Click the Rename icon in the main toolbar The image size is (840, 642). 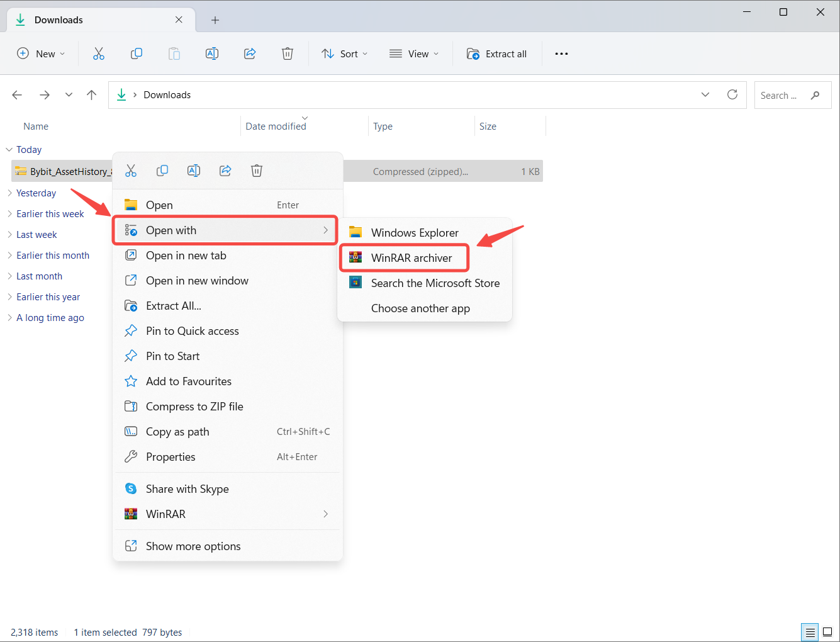click(212, 54)
